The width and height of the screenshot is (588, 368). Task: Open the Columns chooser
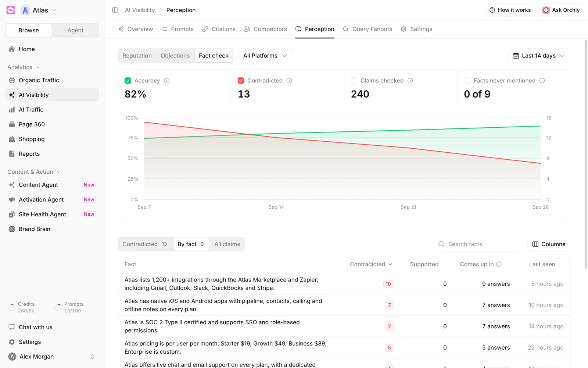point(549,244)
